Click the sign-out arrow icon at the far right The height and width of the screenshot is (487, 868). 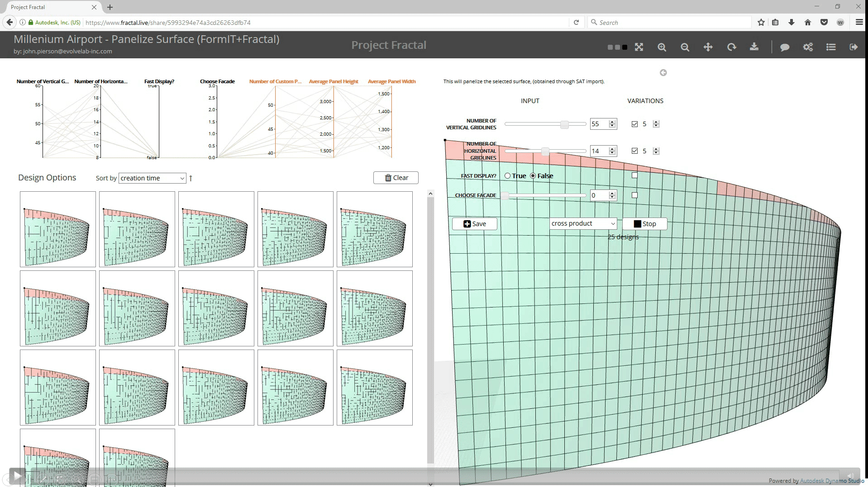pyautogui.click(x=854, y=47)
